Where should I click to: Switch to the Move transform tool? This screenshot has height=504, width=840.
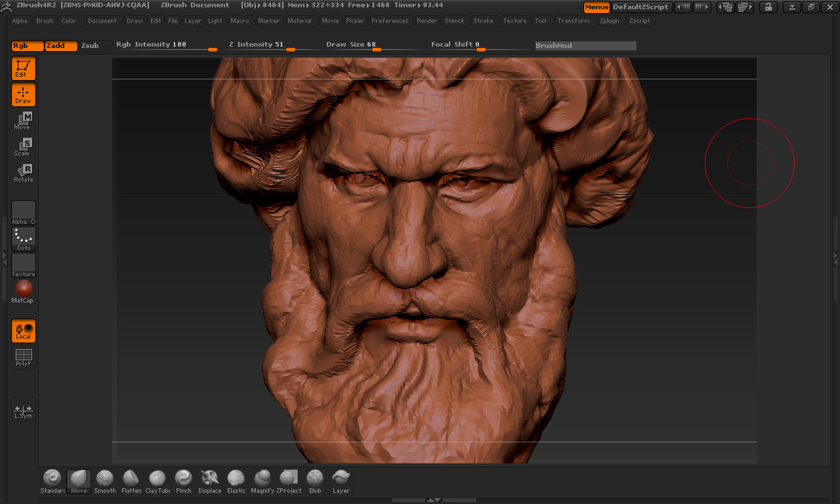pyautogui.click(x=24, y=121)
